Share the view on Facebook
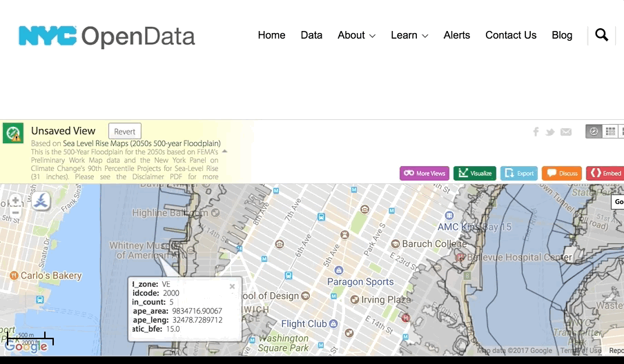This screenshot has width=624, height=364. (x=536, y=132)
